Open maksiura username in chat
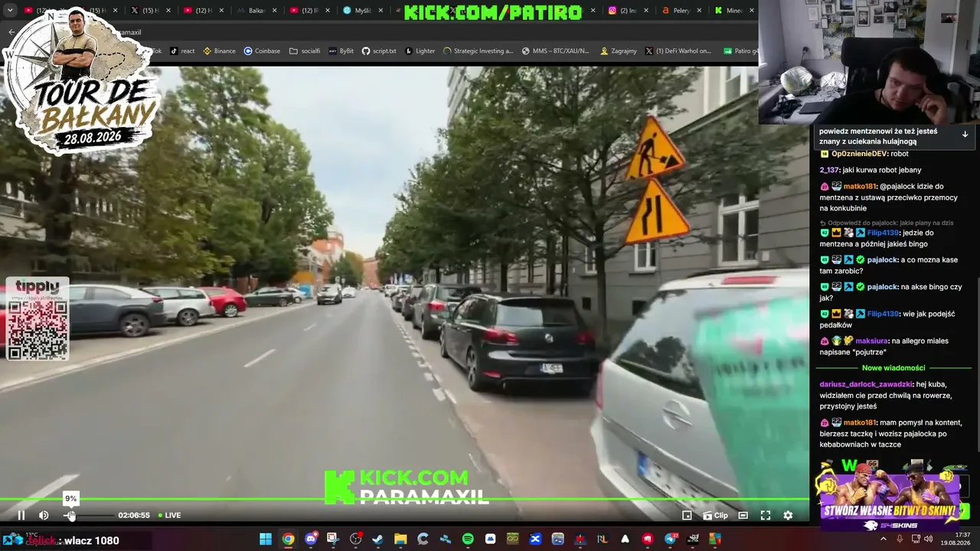The width and height of the screenshot is (980, 551). (x=871, y=341)
